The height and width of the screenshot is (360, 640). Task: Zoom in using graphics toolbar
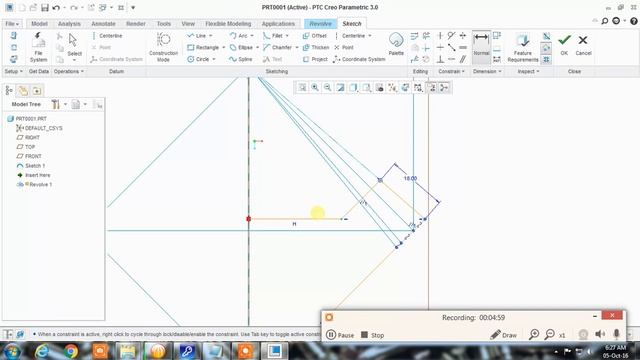point(315,87)
